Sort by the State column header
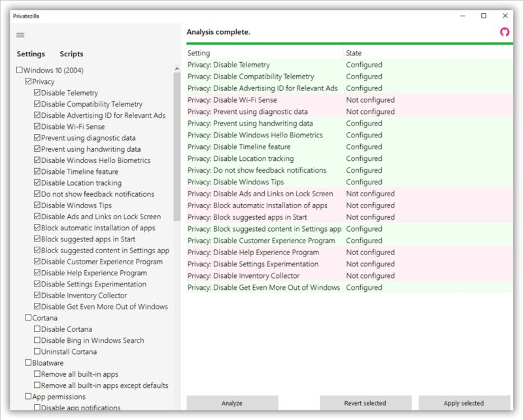Screen dimensions: 523x420 point(353,53)
